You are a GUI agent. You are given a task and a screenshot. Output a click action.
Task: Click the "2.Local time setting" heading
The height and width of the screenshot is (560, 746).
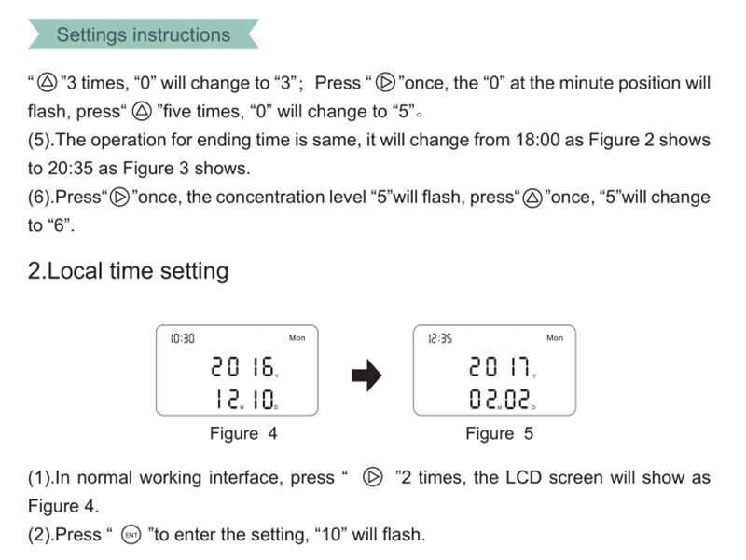tap(128, 270)
